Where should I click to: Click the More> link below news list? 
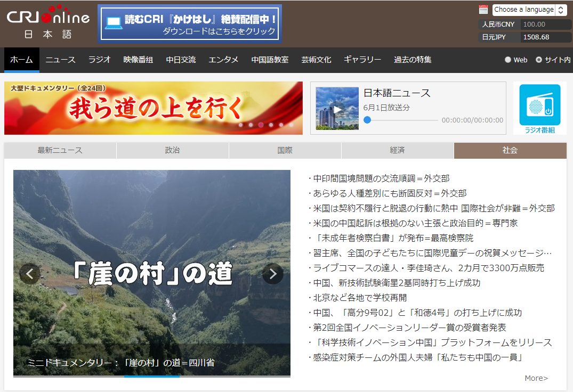[x=536, y=378]
